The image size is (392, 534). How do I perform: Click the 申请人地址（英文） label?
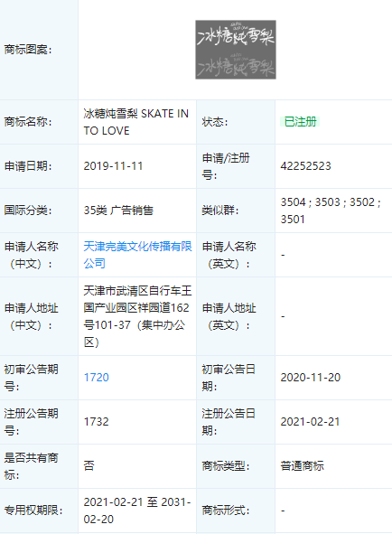[229, 316]
